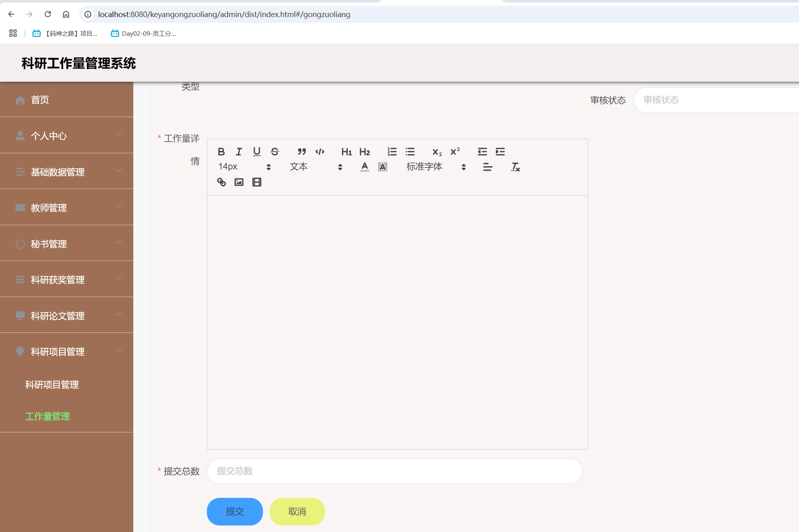Click the 提交 submit button
The image size is (799, 532).
[x=234, y=511]
